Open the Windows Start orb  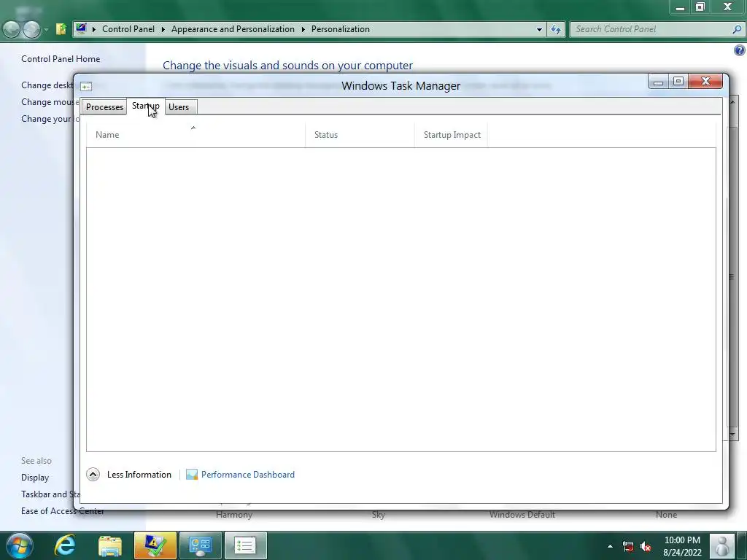(x=20, y=545)
